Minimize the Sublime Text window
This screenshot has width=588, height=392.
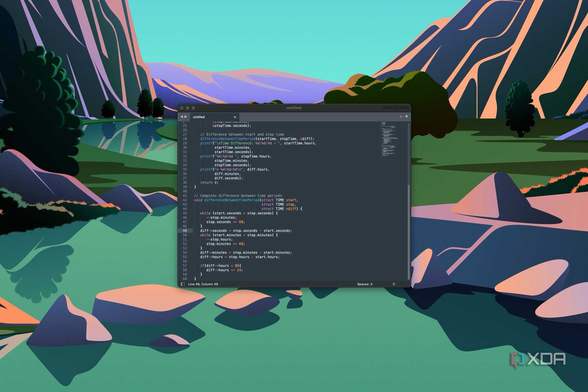coord(187,108)
